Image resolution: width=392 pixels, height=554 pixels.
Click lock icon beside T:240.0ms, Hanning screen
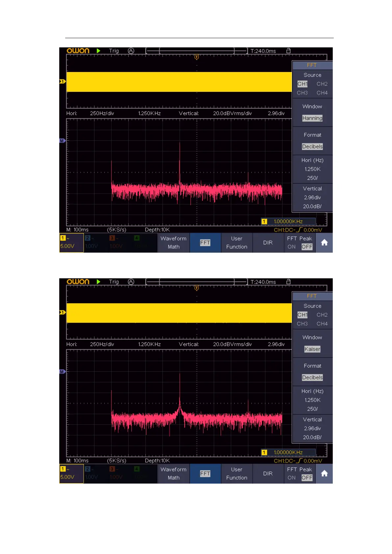[288, 51]
